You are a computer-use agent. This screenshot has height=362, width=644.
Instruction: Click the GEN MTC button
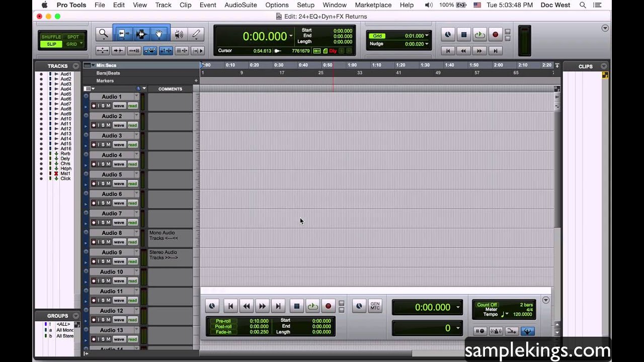[375, 306]
